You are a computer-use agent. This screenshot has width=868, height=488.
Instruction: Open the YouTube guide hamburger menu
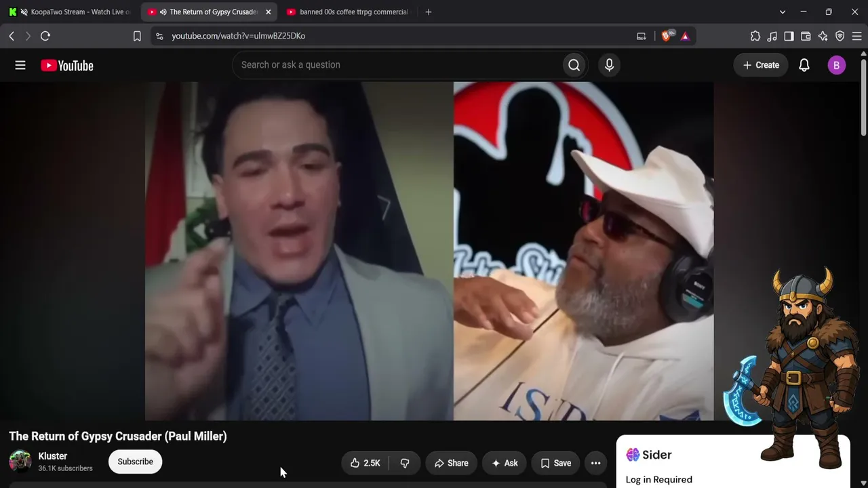20,65
